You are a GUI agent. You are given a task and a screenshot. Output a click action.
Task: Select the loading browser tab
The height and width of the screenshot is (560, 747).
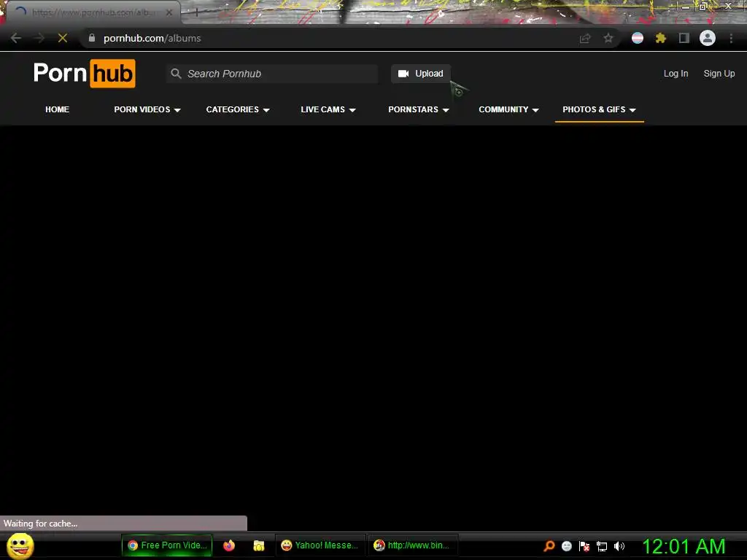point(93,12)
